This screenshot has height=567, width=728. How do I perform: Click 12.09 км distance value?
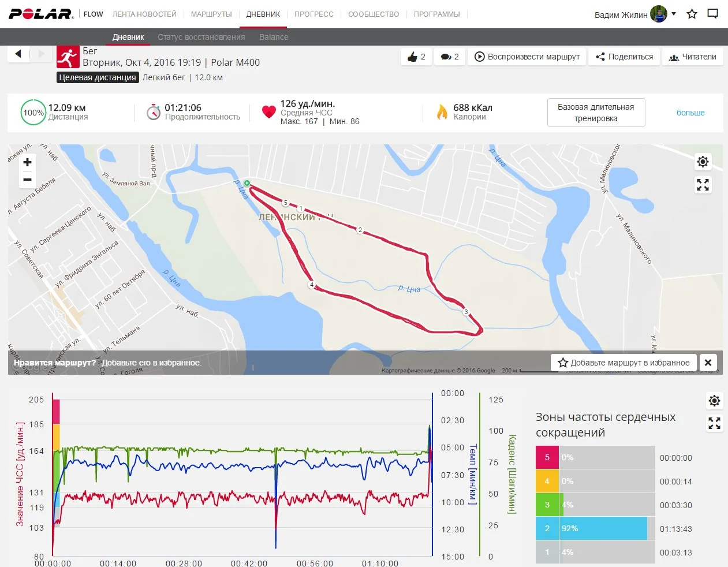pos(67,107)
